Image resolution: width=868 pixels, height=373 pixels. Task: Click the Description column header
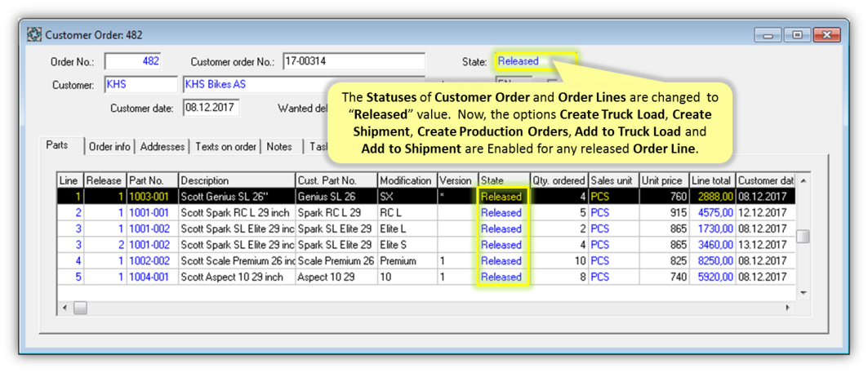click(237, 180)
